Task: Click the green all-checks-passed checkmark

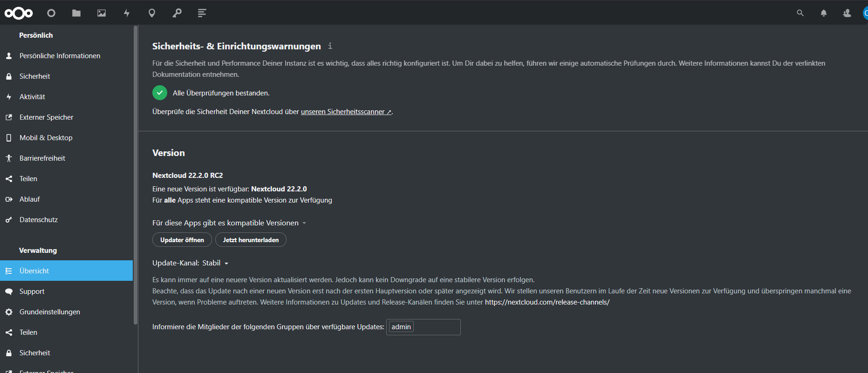Action: 160,93
